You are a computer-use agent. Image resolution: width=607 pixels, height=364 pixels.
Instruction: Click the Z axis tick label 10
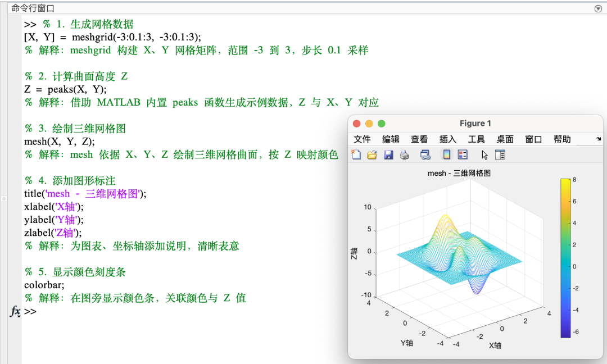[368, 207]
